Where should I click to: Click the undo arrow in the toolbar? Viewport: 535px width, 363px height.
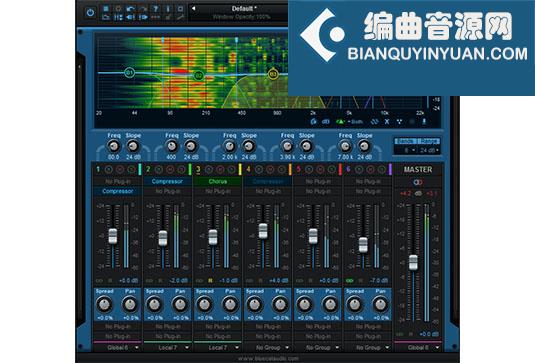point(130,9)
